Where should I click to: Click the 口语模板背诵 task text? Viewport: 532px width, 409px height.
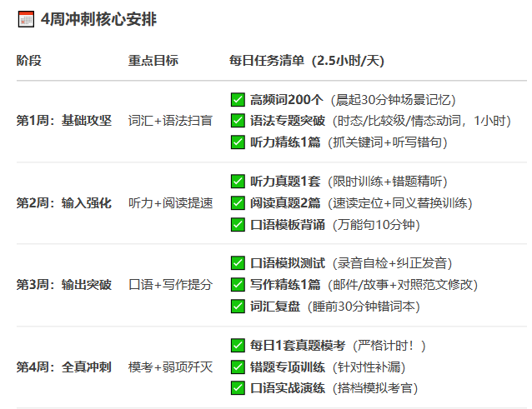tap(288, 224)
